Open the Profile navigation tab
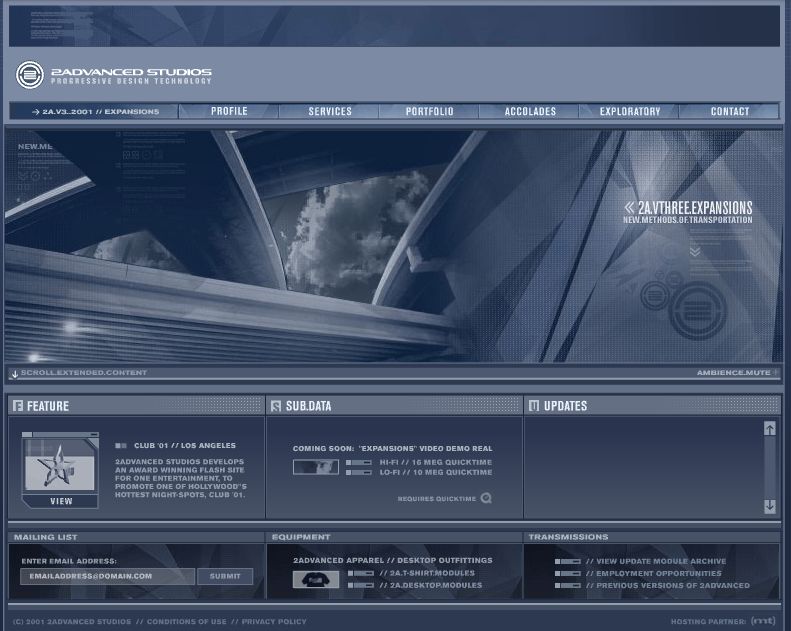Viewport: 791px width, 631px height. (x=229, y=111)
